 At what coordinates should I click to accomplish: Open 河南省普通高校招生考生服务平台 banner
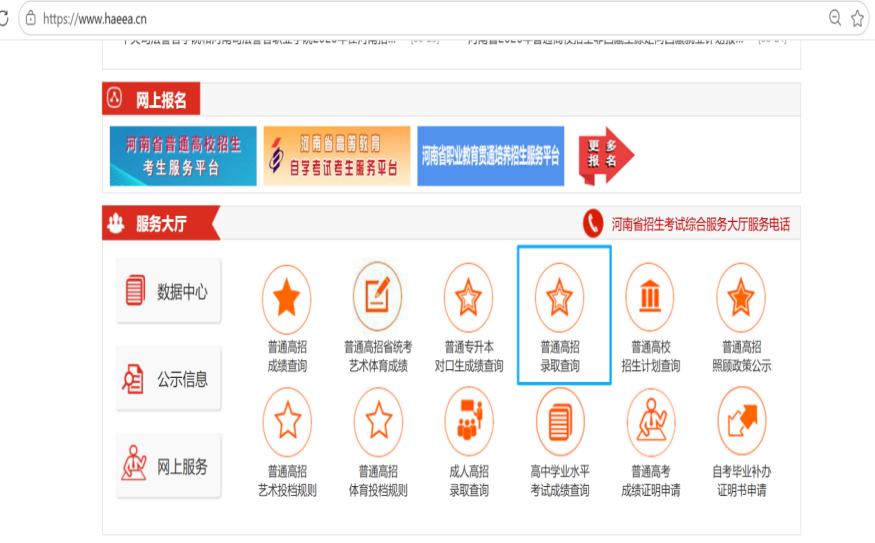[x=183, y=156]
